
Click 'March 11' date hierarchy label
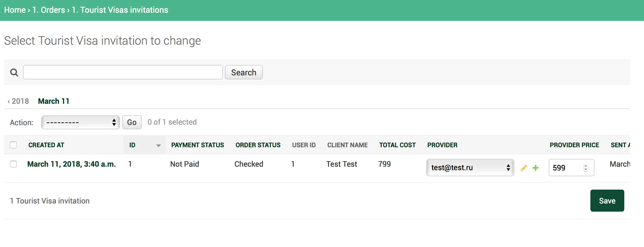(54, 101)
